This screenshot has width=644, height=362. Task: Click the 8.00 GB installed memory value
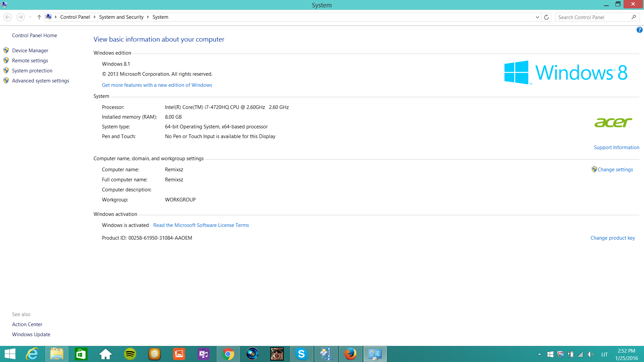[173, 117]
